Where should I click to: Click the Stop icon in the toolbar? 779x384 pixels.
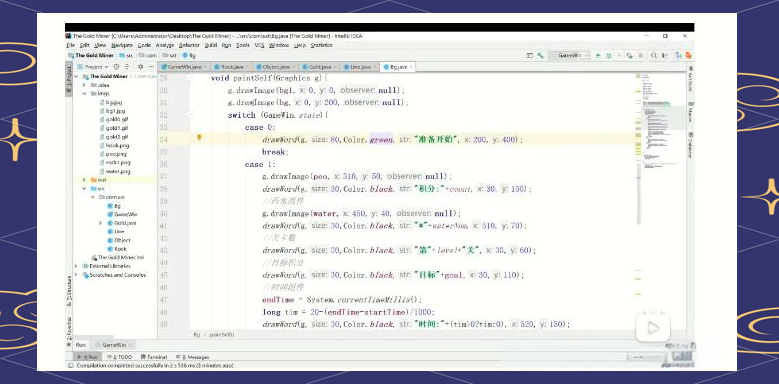point(640,56)
